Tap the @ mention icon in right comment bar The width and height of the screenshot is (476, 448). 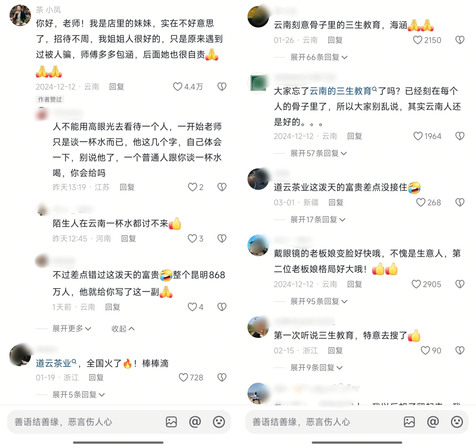tap(433, 422)
